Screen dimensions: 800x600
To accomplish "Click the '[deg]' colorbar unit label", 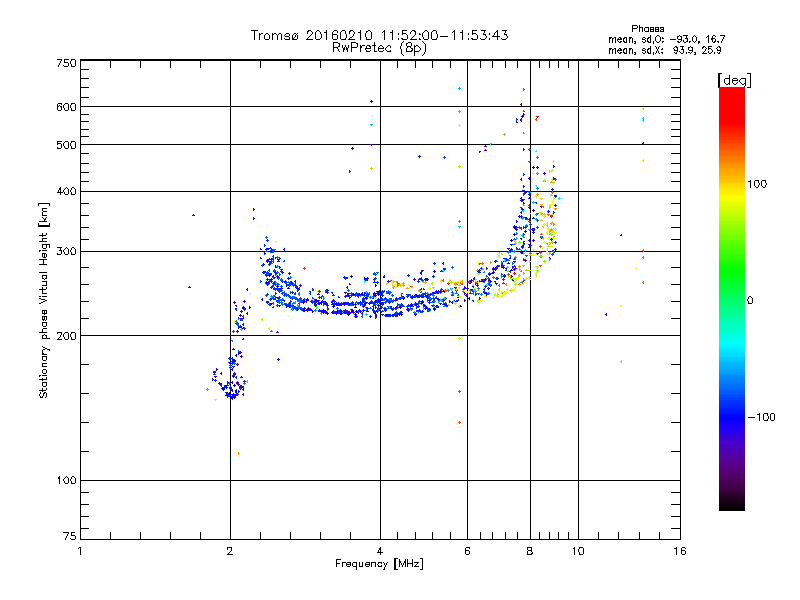I will tap(734, 80).
